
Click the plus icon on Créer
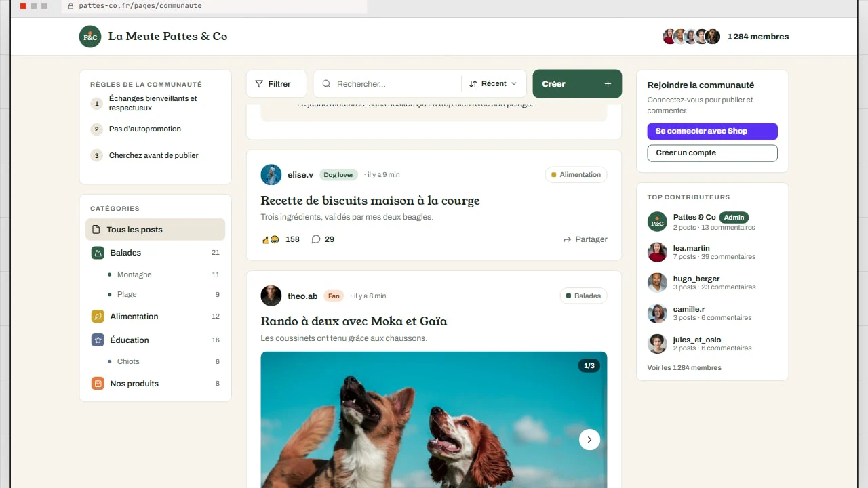coord(608,84)
